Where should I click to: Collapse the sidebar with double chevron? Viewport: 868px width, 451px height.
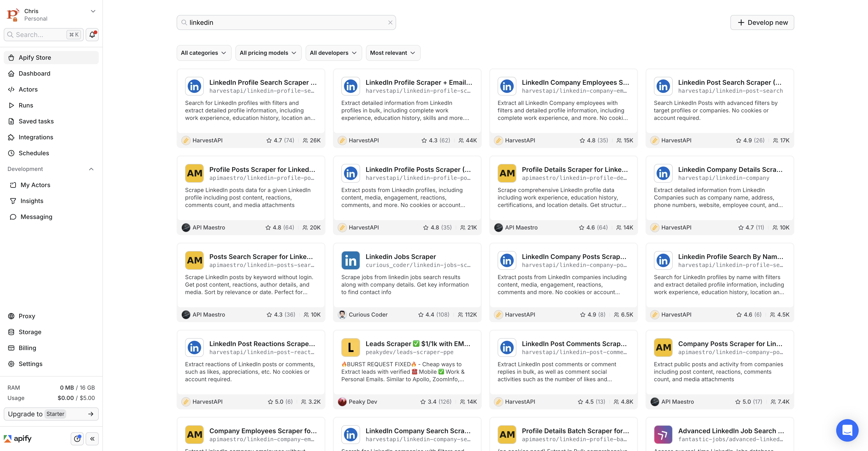coord(92,439)
